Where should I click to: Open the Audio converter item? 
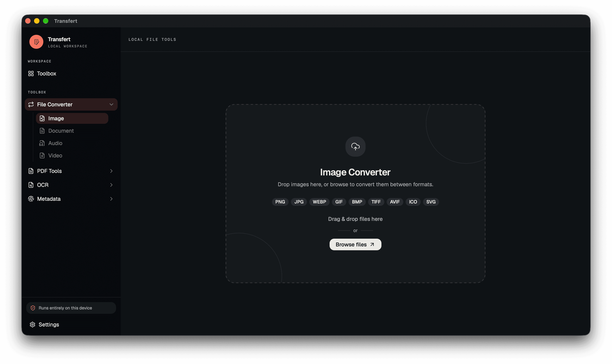72,143
